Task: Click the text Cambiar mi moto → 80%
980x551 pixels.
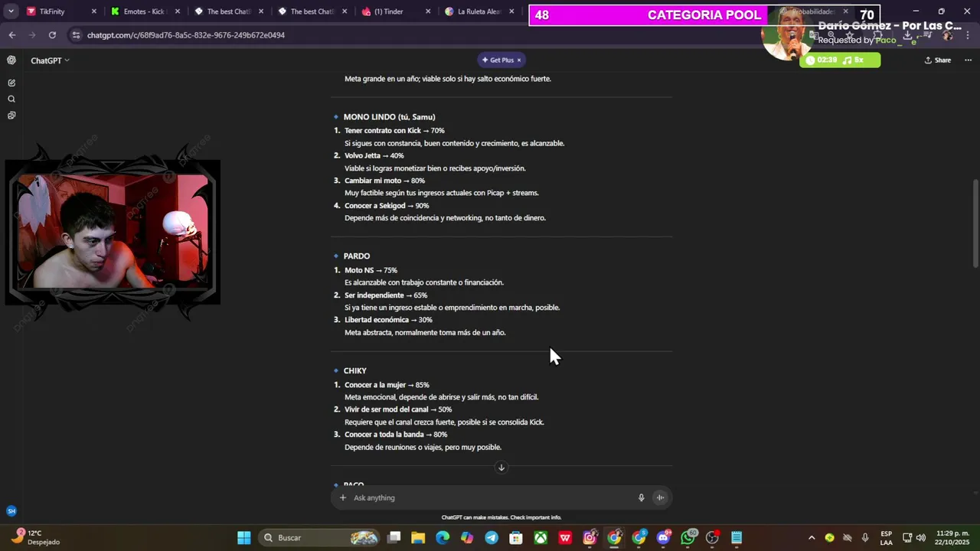Action: pos(384,181)
